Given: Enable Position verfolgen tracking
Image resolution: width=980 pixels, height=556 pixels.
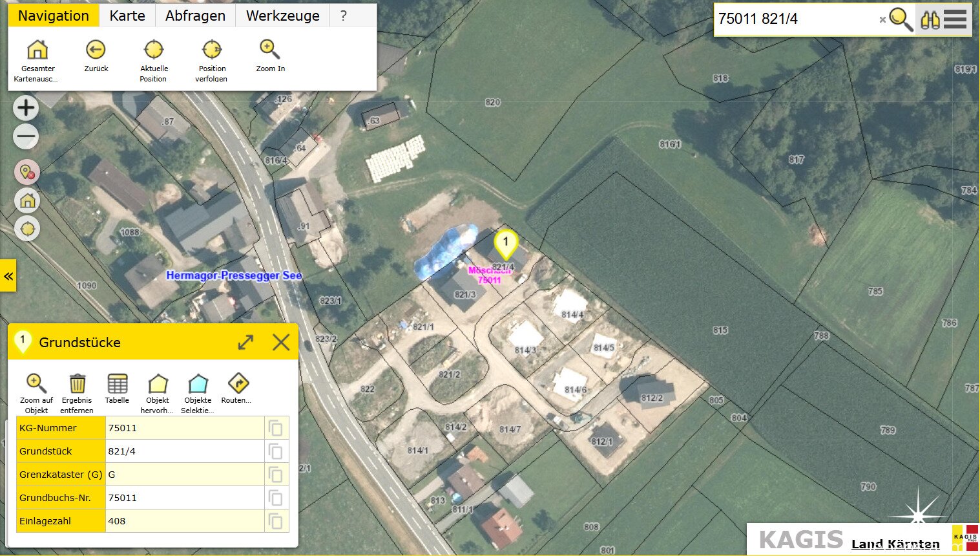Looking at the screenshot, I should pos(212,50).
